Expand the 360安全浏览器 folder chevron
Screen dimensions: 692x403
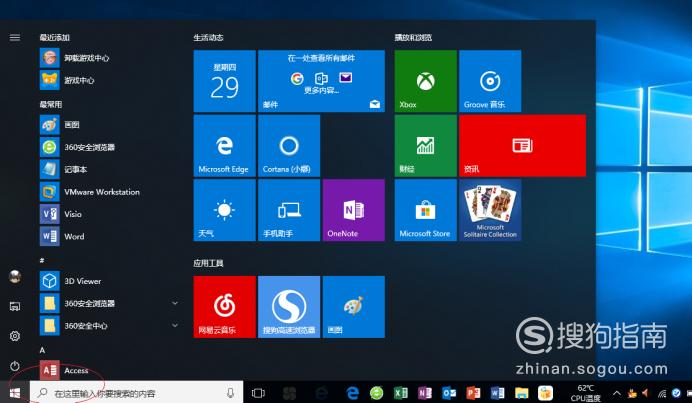click(x=175, y=303)
